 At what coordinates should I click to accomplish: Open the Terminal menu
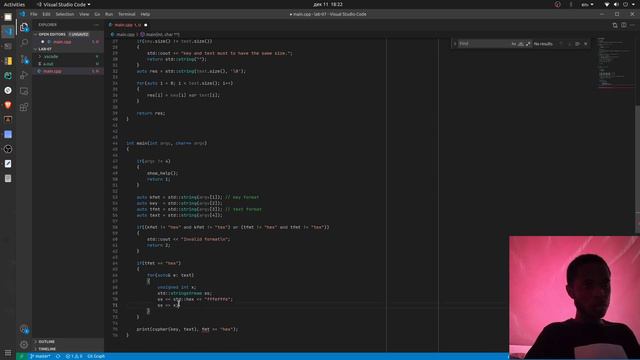point(127,14)
